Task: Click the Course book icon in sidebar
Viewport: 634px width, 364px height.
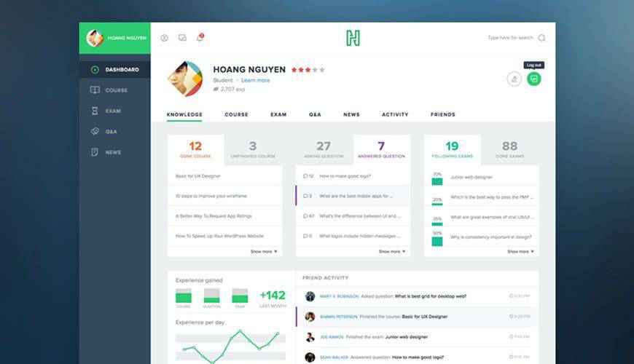Action: click(95, 90)
